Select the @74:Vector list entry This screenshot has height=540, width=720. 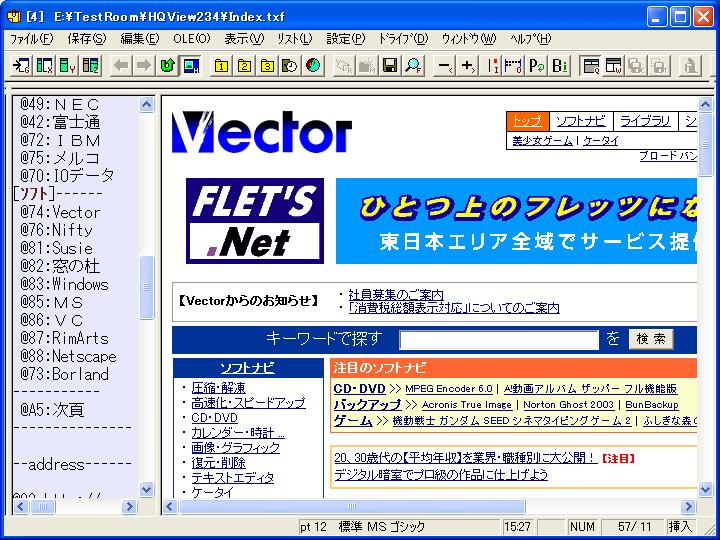tap(60, 212)
